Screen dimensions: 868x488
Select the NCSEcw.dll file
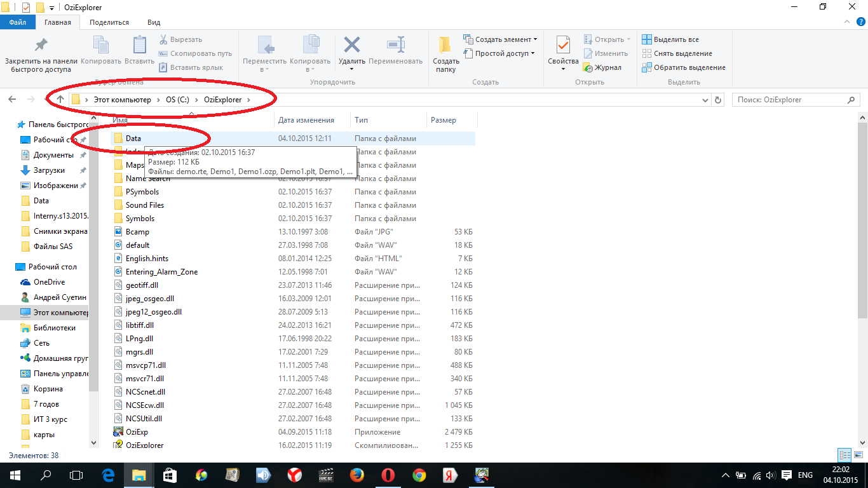coord(292,405)
